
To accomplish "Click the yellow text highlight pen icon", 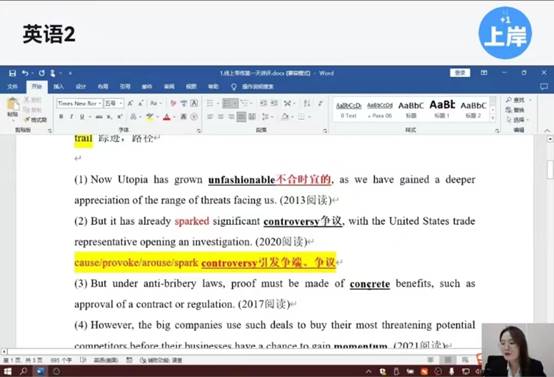I will coord(150,117).
